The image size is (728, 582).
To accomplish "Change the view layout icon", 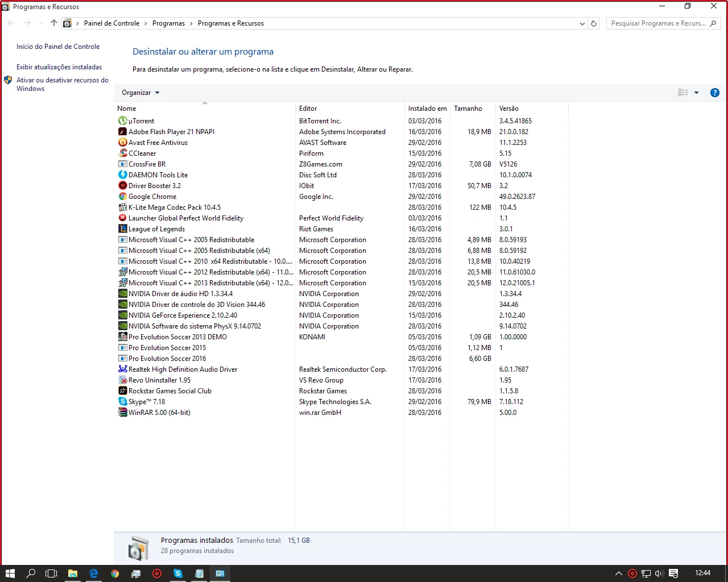I will click(683, 93).
